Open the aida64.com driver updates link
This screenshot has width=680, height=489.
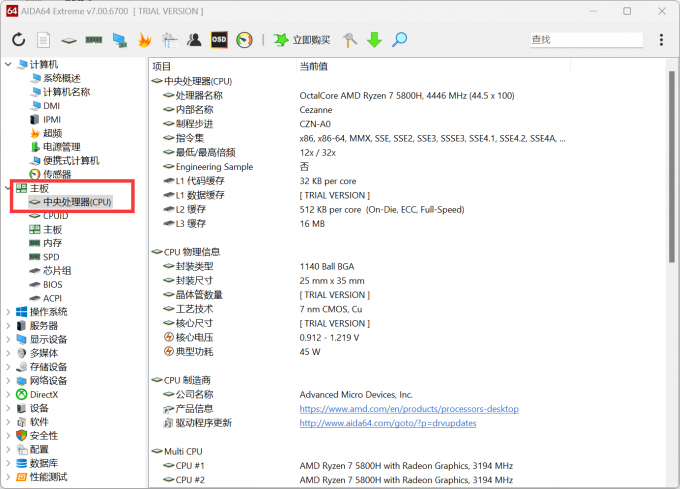click(388, 423)
